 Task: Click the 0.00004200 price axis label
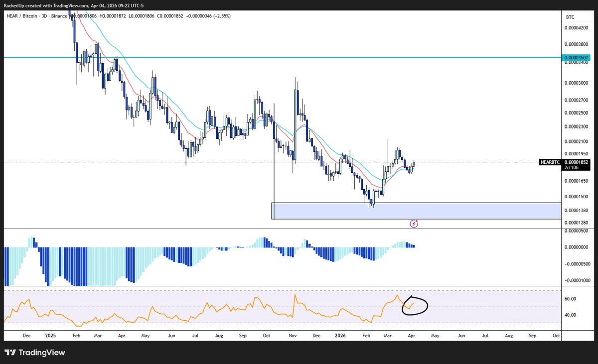point(576,28)
